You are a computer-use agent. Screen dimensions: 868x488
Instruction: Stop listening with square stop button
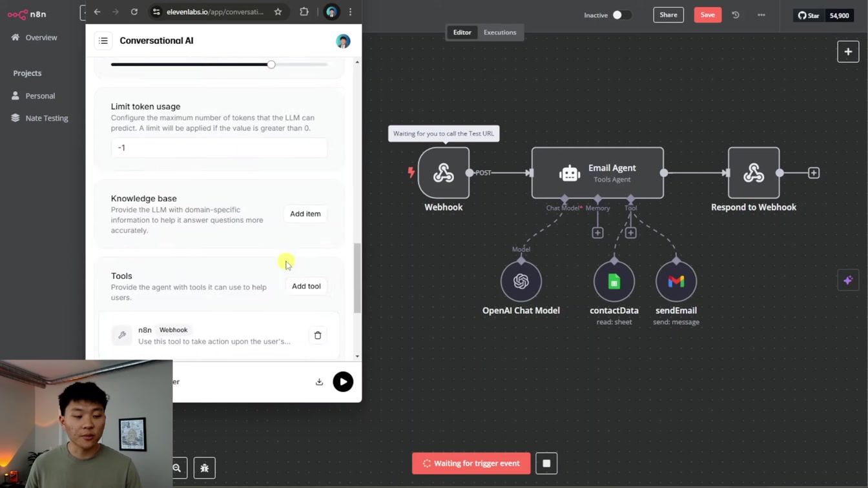(546, 463)
